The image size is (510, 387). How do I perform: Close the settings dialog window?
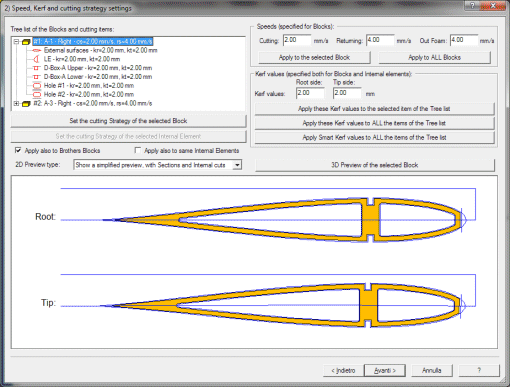point(493,5)
